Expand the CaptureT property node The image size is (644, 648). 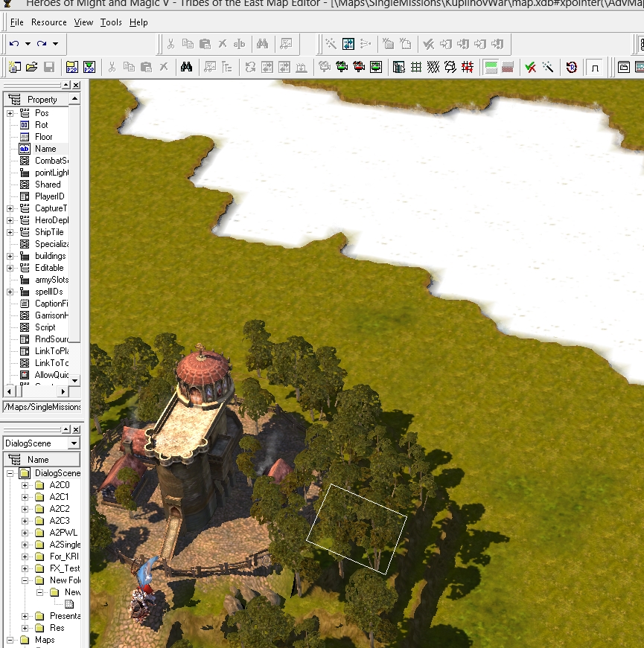point(10,209)
